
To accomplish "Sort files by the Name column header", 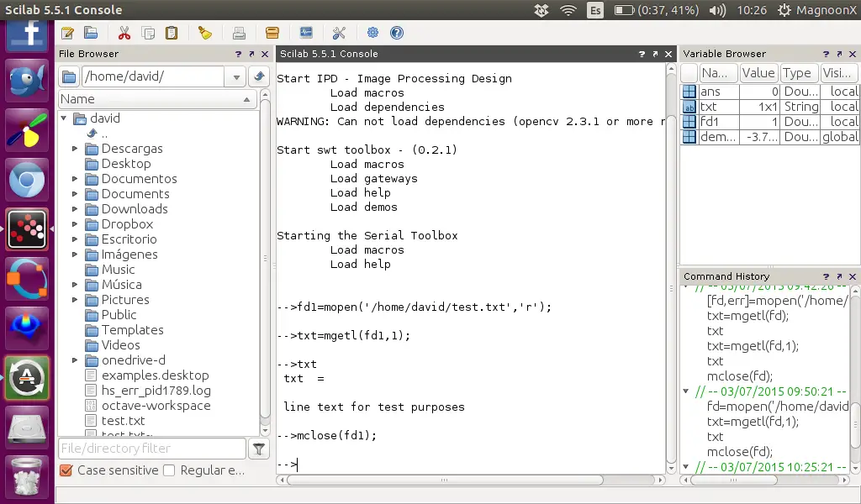I will coord(157,99).
